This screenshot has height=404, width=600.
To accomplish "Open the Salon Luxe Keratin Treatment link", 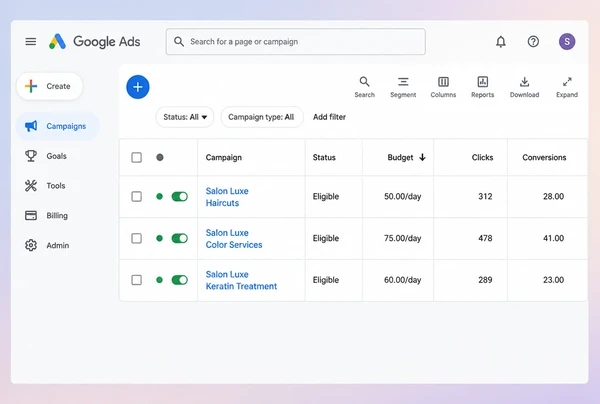I will [241, 280].
